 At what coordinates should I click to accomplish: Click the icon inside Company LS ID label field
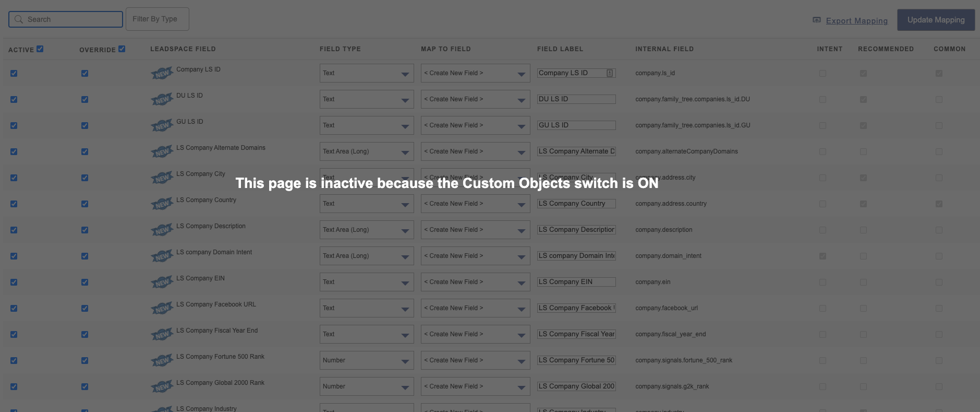pos(609,73)
